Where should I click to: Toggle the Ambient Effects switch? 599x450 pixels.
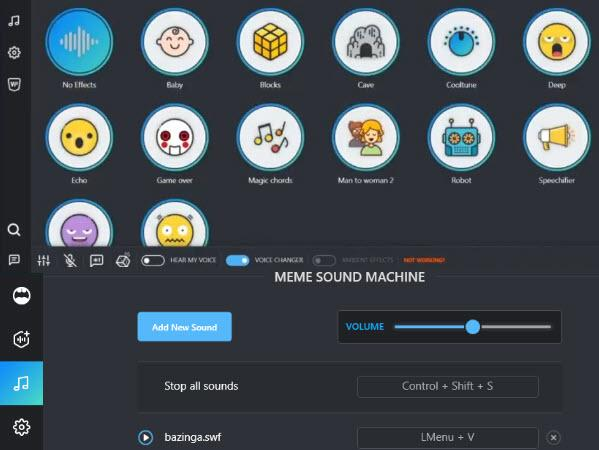tap(324, 261)
